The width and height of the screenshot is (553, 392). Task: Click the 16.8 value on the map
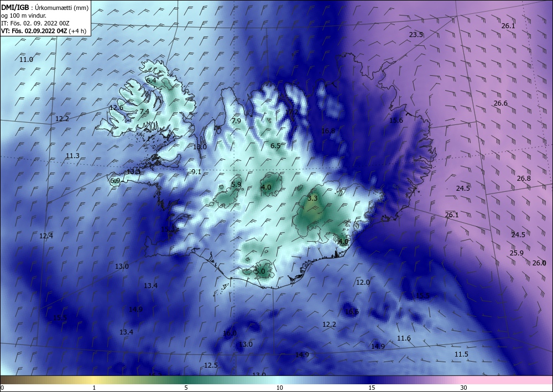click(x=328, y=131)
